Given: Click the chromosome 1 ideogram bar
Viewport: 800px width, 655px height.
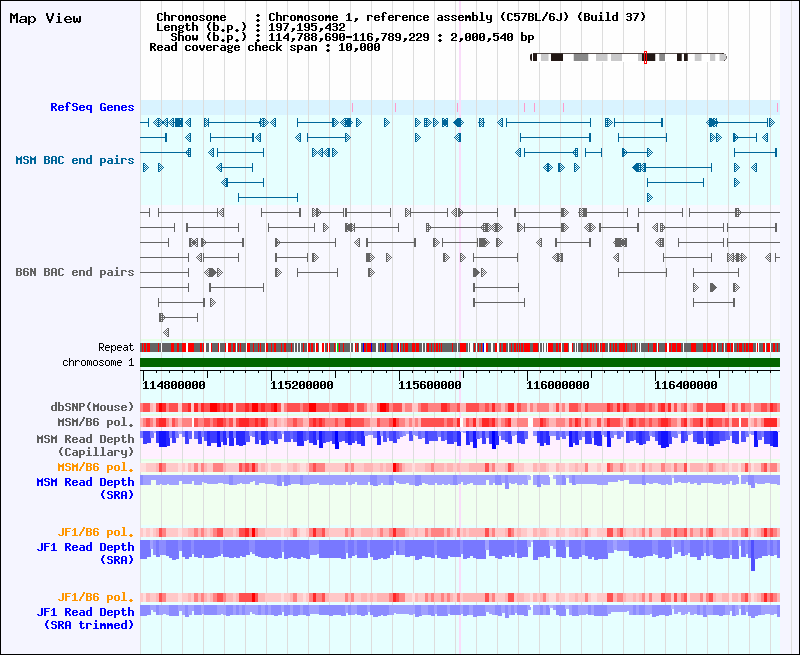Looking at the screenshot, I should (629, 57).
